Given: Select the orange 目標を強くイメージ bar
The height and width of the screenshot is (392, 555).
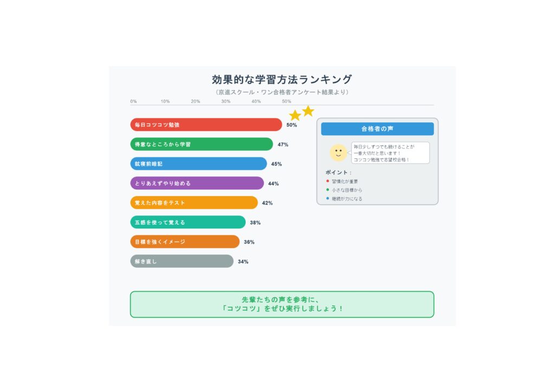Looking at the screenshot, I should tap(185, 242).
